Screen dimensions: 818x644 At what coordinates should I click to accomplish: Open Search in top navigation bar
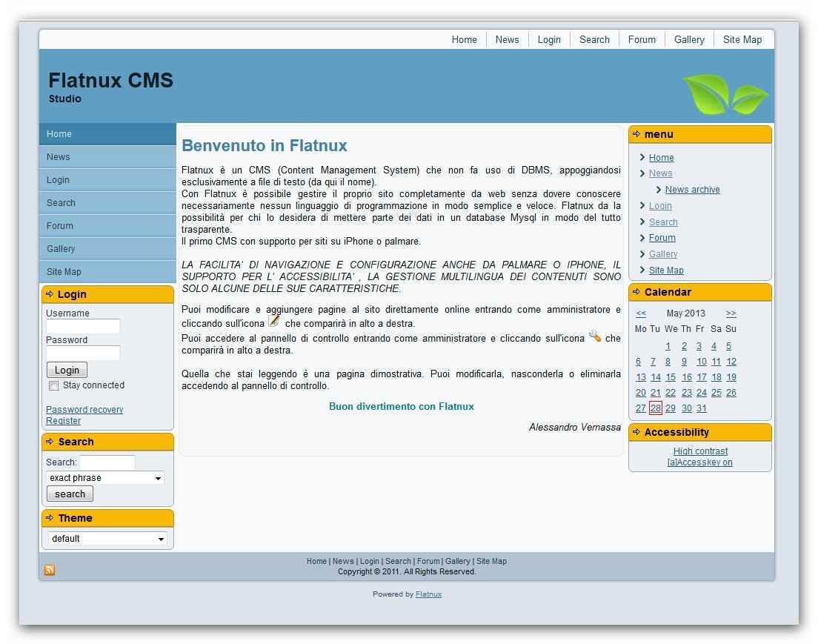(594, 40)
